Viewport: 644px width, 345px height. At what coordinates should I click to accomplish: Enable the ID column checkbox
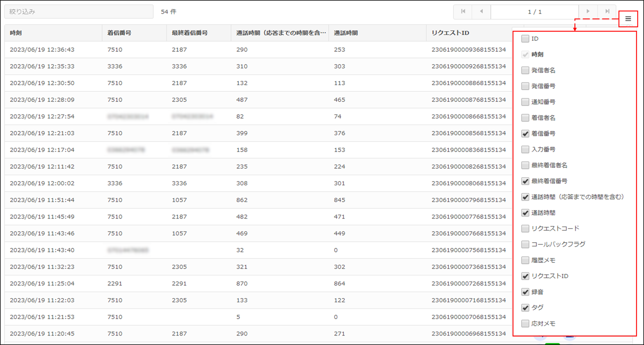525,39
